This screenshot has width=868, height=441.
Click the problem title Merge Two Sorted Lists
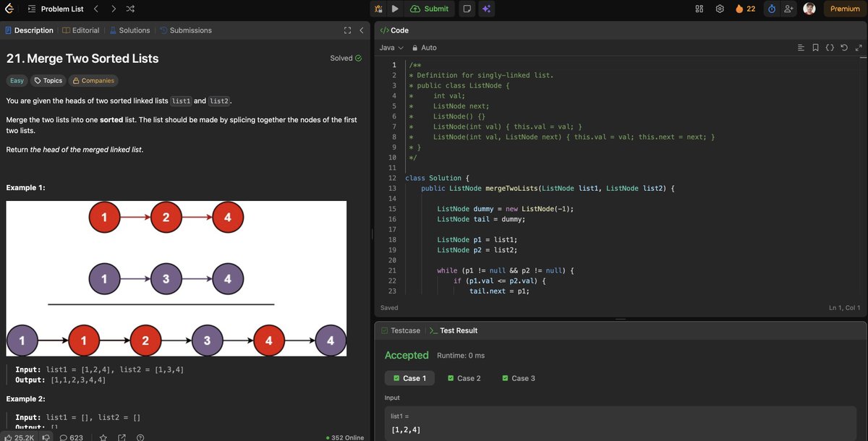82,59
